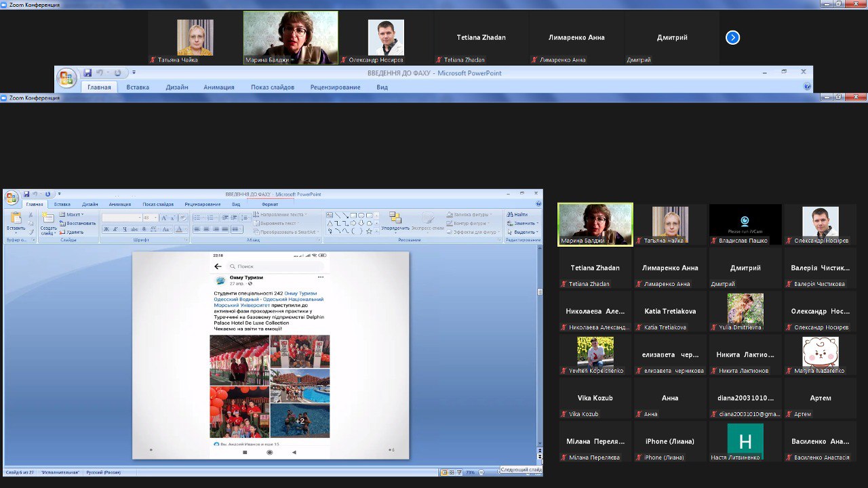Click the Delete (Удалить) slide button
The height and width of the screenshot is (488, 868).
point(75,232)
